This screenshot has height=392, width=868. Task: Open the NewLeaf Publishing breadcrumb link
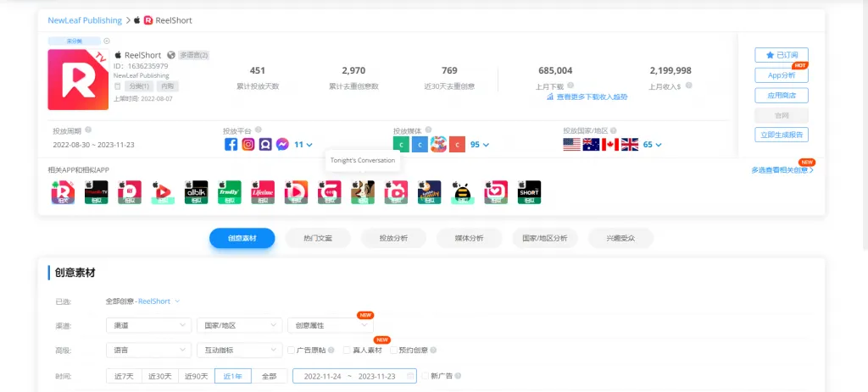point(85,19)
